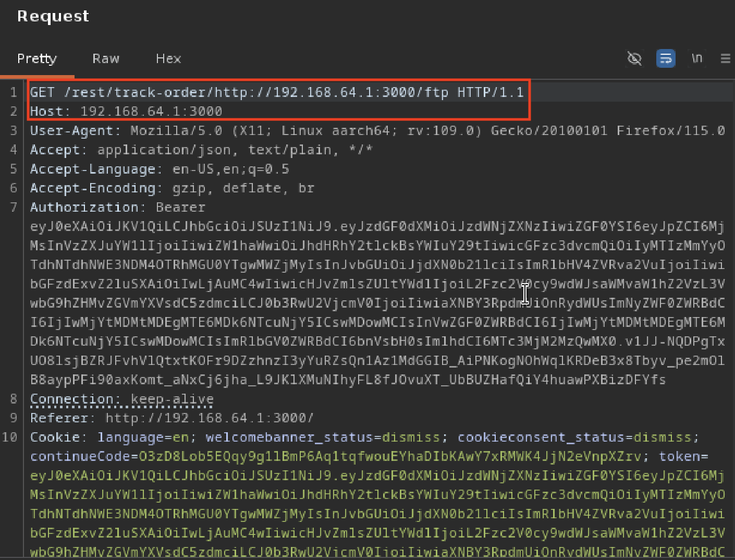The image size is (735, 560).
Task: Click line number 10 in gutter
Action: [10, 437]
